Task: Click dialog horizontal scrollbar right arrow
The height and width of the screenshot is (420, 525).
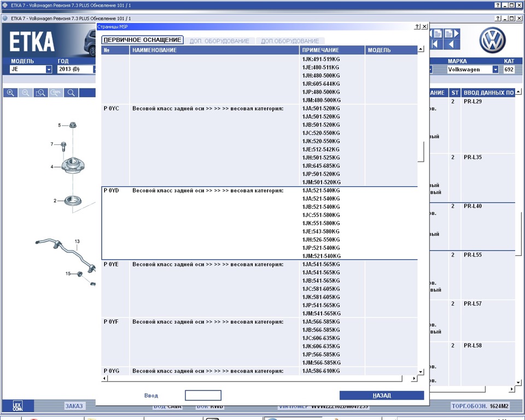Action: (414, 378)
